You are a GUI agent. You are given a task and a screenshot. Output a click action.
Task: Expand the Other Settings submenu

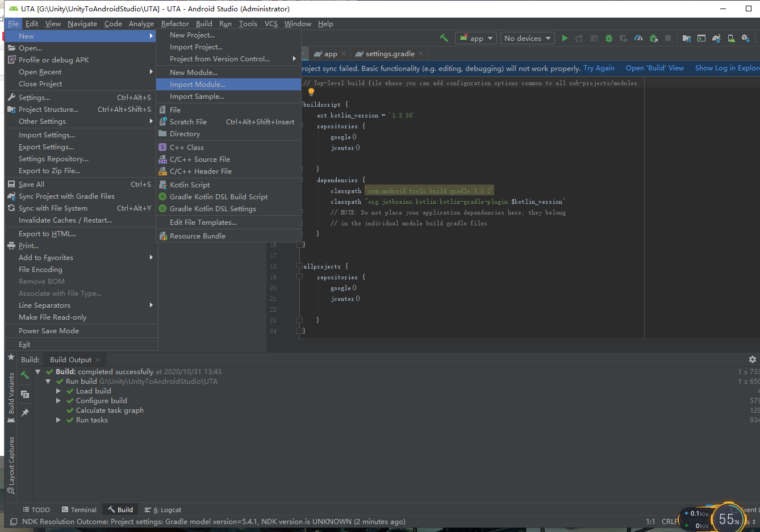[x=80, y=122]
